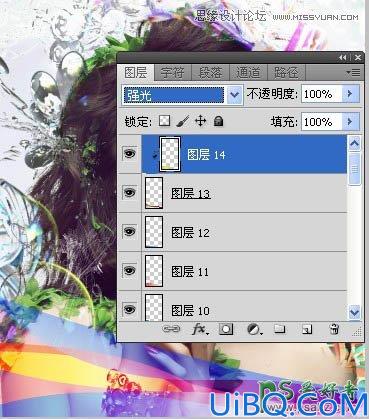
Task: Select 图层 14 thumbnail
Action: pyautogui.click(x=170, y=154)
